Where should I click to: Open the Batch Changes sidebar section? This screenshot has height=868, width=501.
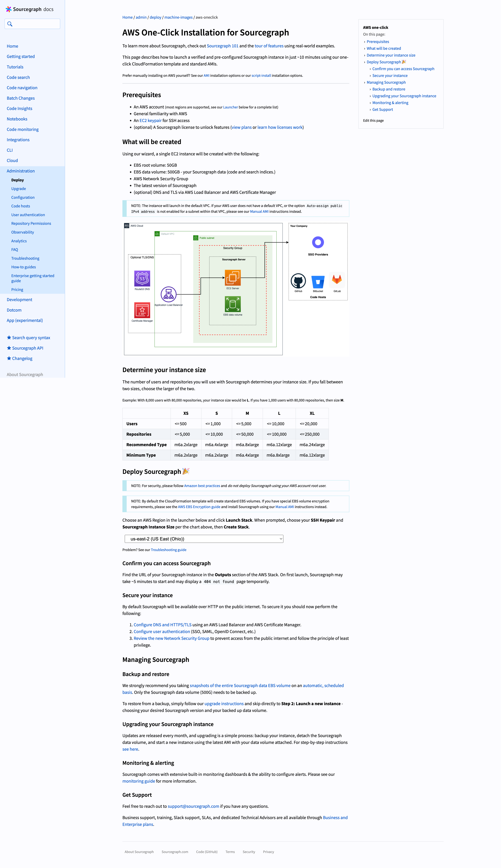(21, 98)
